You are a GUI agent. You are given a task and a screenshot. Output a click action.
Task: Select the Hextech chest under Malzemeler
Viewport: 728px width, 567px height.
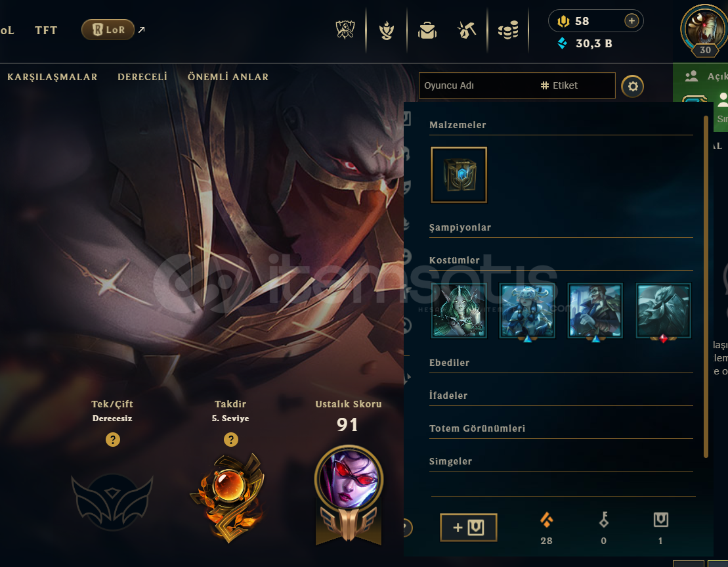459,175
